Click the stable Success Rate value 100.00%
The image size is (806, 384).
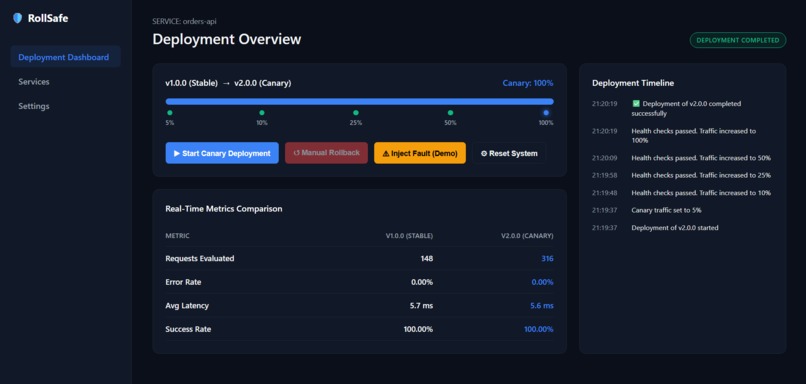418,329
